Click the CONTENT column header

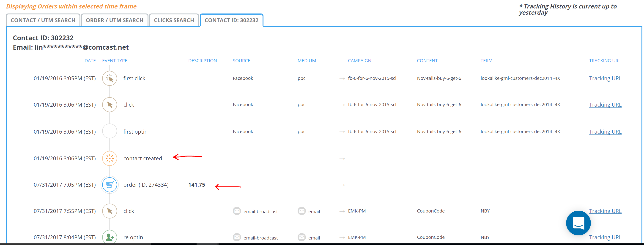[x=427, y=61]
